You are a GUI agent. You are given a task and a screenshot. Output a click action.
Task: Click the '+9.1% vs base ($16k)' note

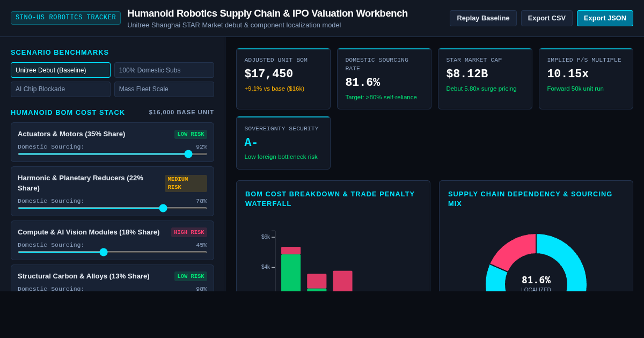274,89
